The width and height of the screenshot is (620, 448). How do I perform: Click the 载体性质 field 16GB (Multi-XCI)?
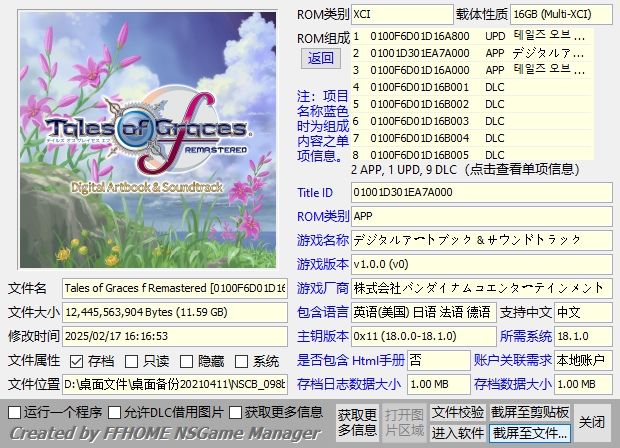pyautogui.click(x=561, y=15)
